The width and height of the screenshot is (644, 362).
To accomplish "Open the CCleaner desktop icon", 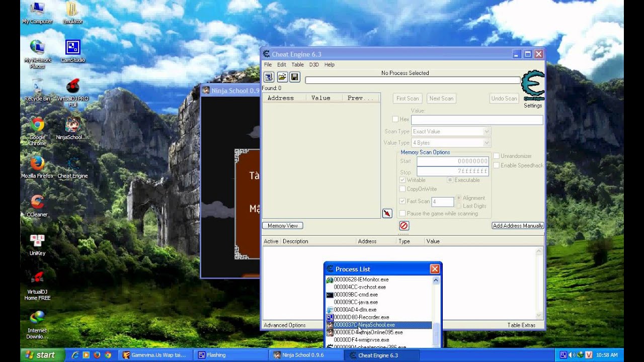I will pos(37,206).
